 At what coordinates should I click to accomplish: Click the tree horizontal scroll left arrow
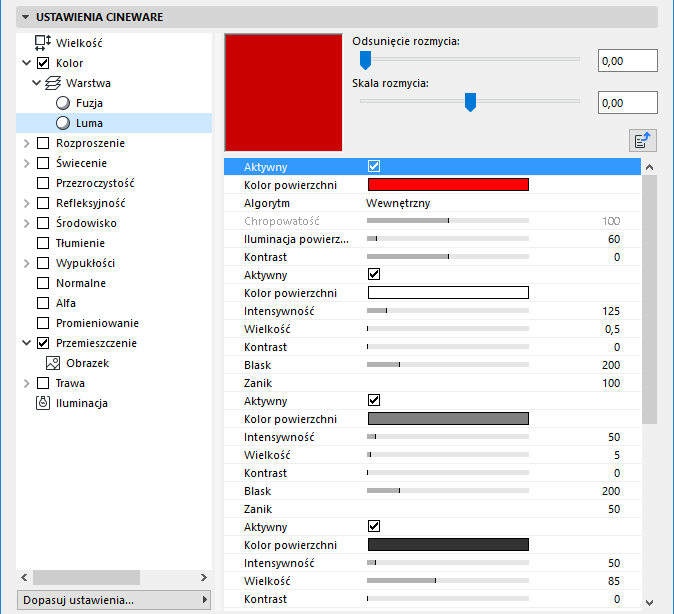tap(25, 577)
